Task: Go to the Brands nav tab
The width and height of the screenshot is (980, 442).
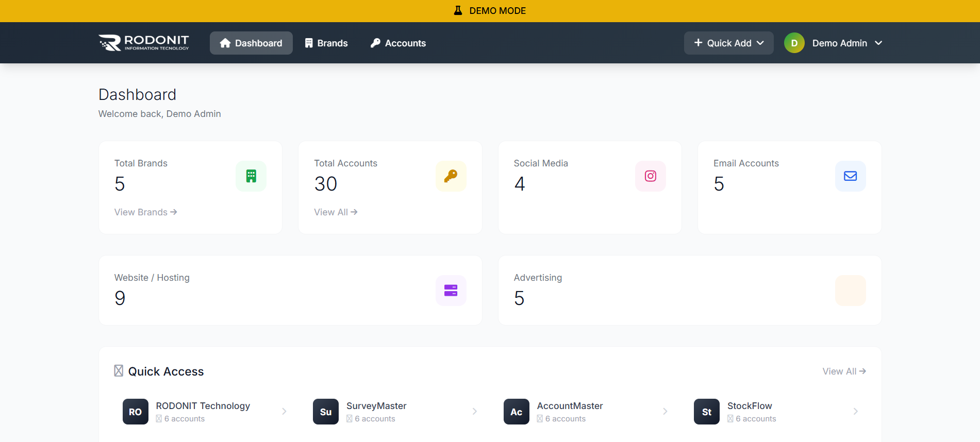Action: [326, 43]
